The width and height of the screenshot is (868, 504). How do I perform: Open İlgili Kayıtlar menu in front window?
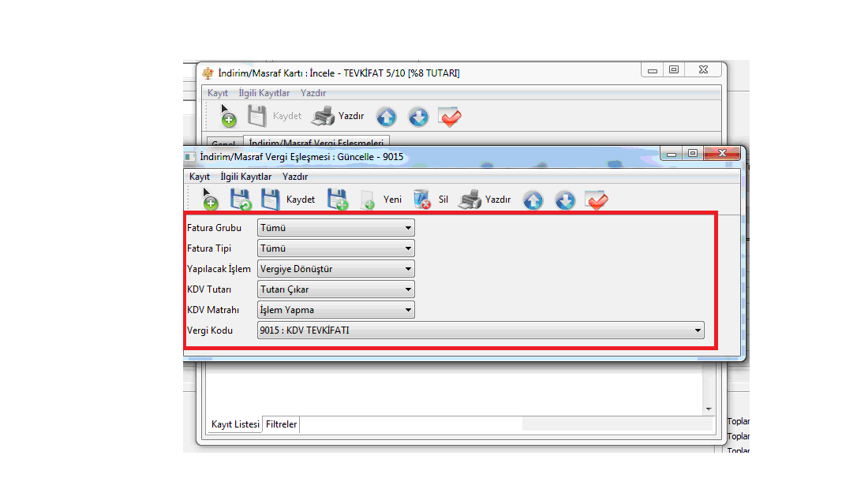(x=246, y=177)
